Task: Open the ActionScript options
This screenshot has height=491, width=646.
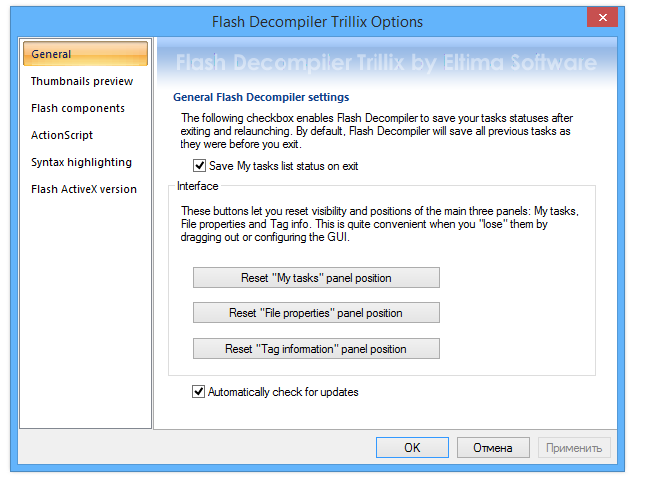Action: click(62, 135)
